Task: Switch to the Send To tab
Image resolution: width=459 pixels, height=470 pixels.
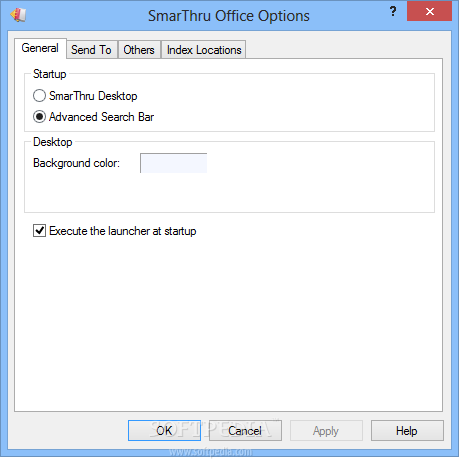Action: [x=91, y=50]
